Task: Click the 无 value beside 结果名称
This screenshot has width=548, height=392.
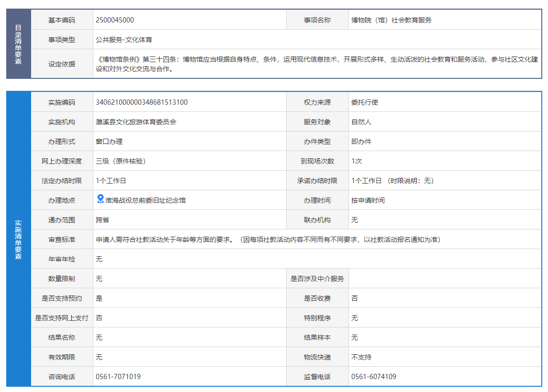Action: click(x=99, y=337)
